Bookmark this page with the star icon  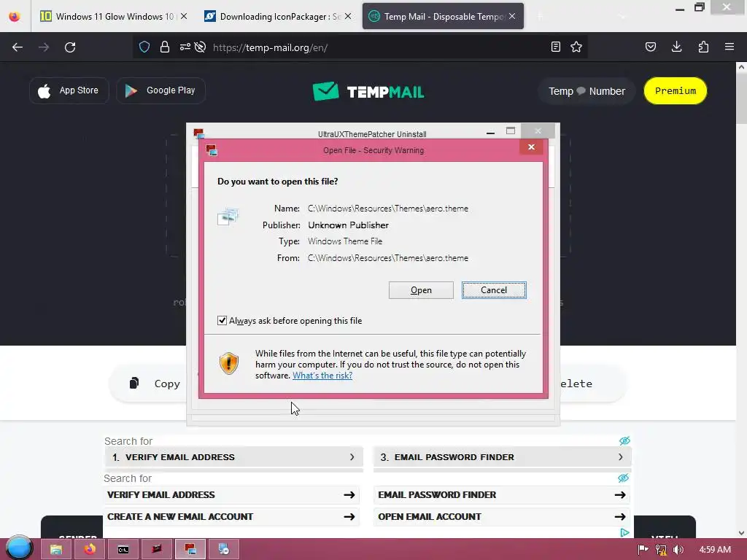[x=576, y=47]
